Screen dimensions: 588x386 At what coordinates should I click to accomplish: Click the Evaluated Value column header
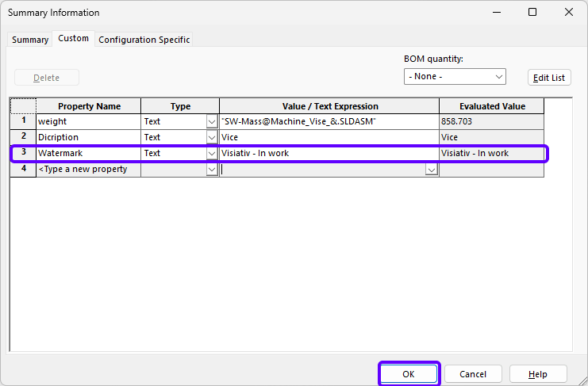pyautogui.click(x=492, y=106)
